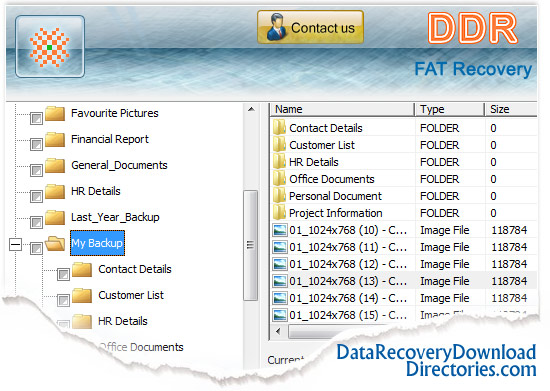This screenshot has height=391, width=550.
Task: Tick the checkbox for General_Documents folder
Action: click(x=36, y=170)
